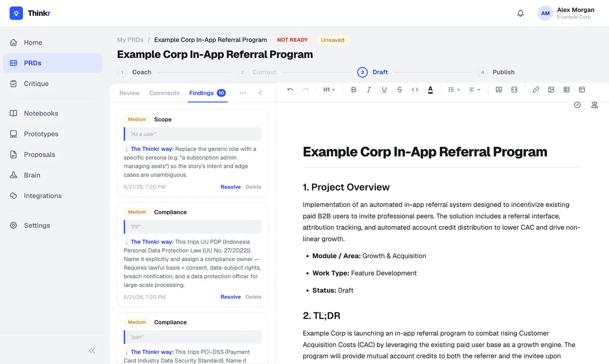
Task: Open Settings from sidebar
Action: [53, 225]
